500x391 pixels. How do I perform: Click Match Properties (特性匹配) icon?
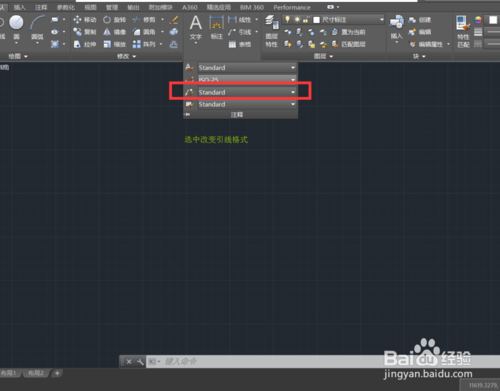463,32
